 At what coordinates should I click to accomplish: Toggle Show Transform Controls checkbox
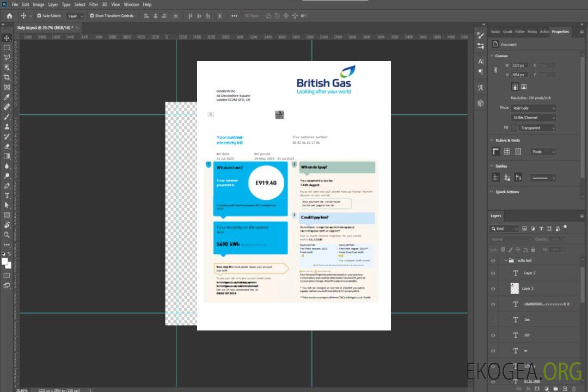[91, 16]
